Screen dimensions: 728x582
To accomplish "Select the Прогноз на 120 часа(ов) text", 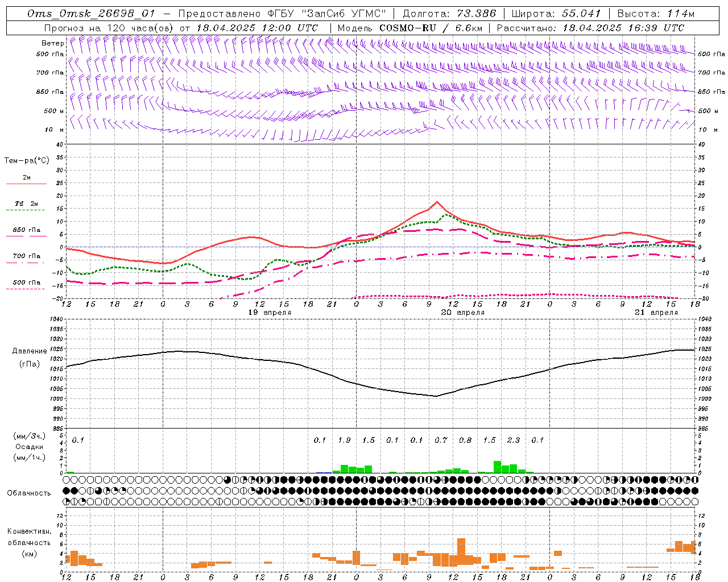I will point(109,28).
